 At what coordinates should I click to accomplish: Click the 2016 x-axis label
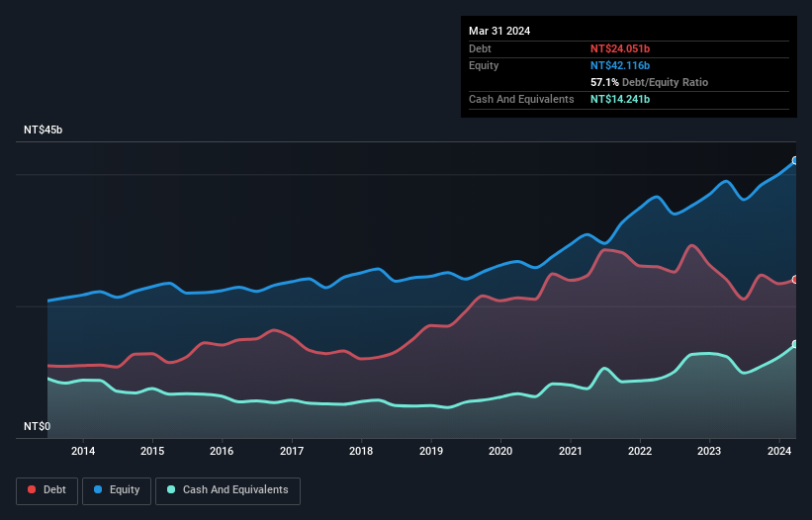pyautogui.click(x=222, y=451)
